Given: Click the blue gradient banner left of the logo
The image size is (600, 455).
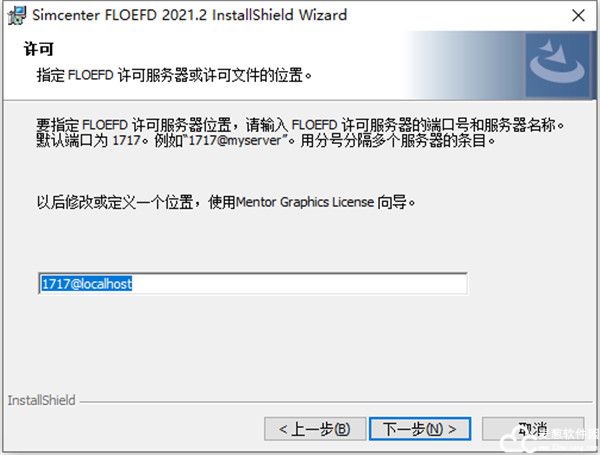Looking at the screenshot, I should [465, 65].
